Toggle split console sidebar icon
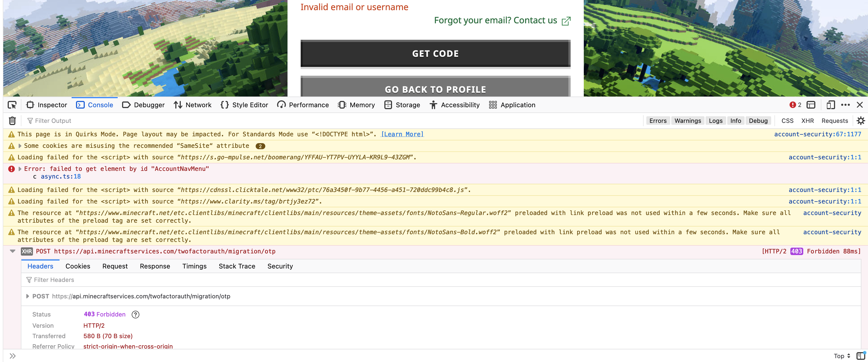868x362 pixels. click(x=861, y=356)
